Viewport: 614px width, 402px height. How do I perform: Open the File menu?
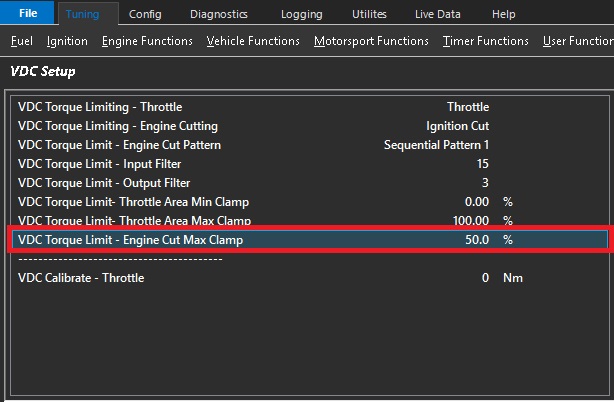[x=28, y=14]
